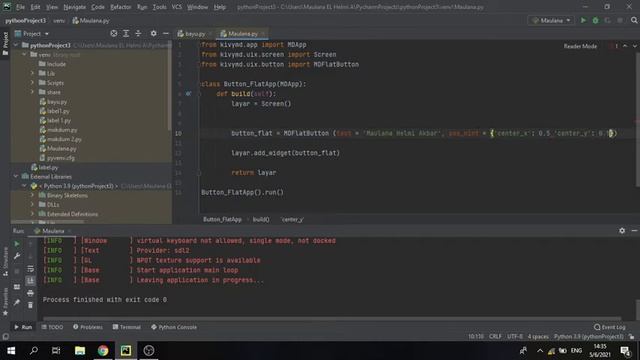Image resolution: width=640 pixels, height=360 pixels.
Task: Clear the console using trash icon
Action: (x=30, y=305)
